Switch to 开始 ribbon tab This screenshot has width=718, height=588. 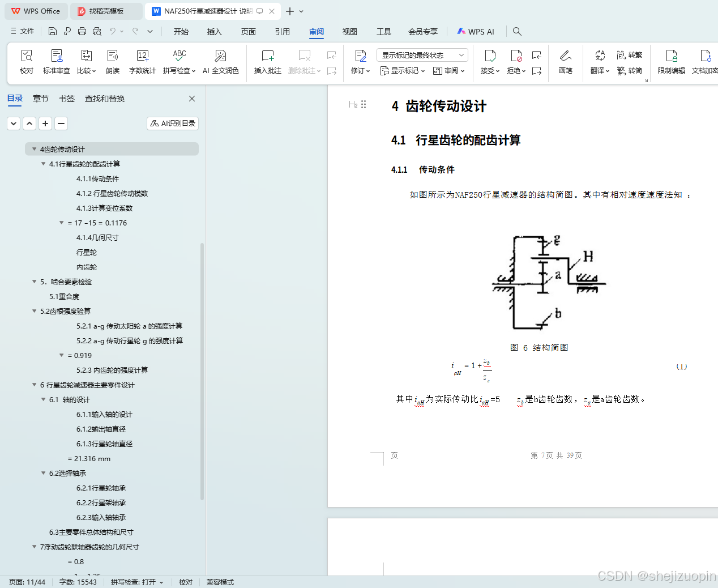coord(181,32)
